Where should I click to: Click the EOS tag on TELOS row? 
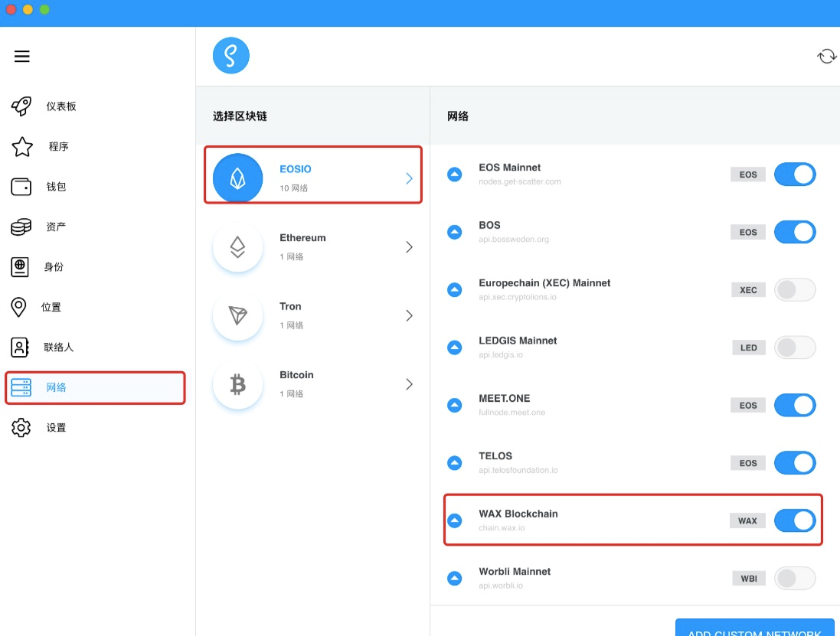(x=748, y=462)
